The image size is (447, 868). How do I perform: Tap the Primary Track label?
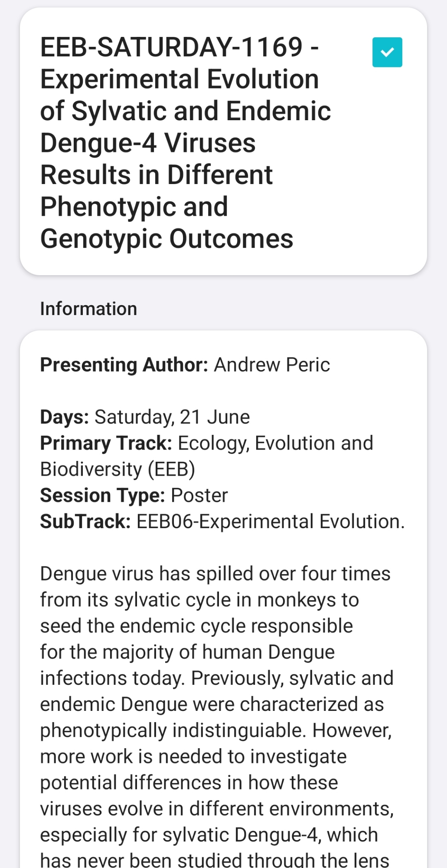pos(106,443)
